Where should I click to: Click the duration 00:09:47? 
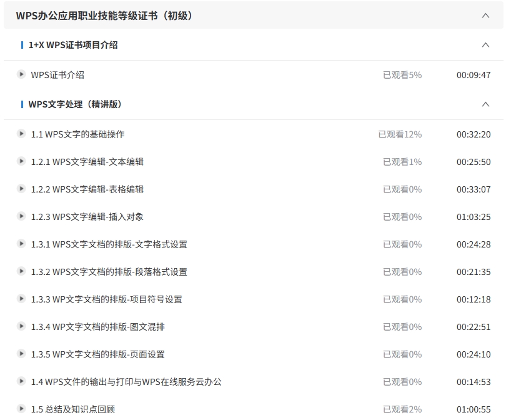pos(474,75)
